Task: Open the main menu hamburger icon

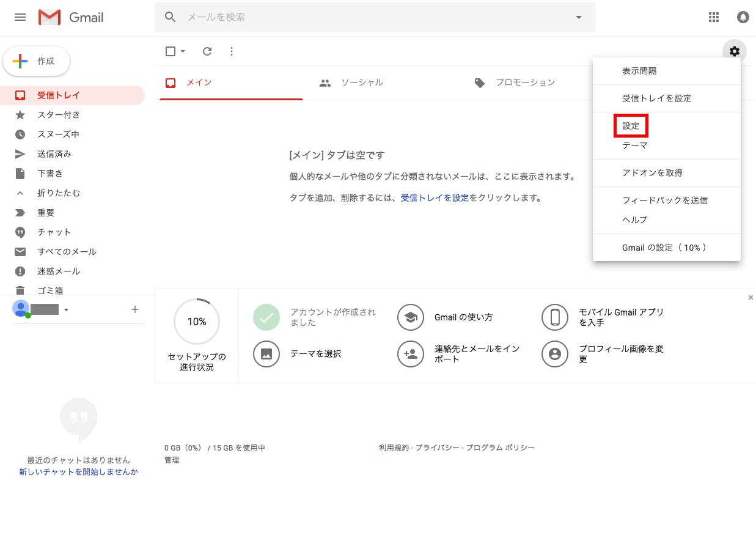Action: click(20, 17)
